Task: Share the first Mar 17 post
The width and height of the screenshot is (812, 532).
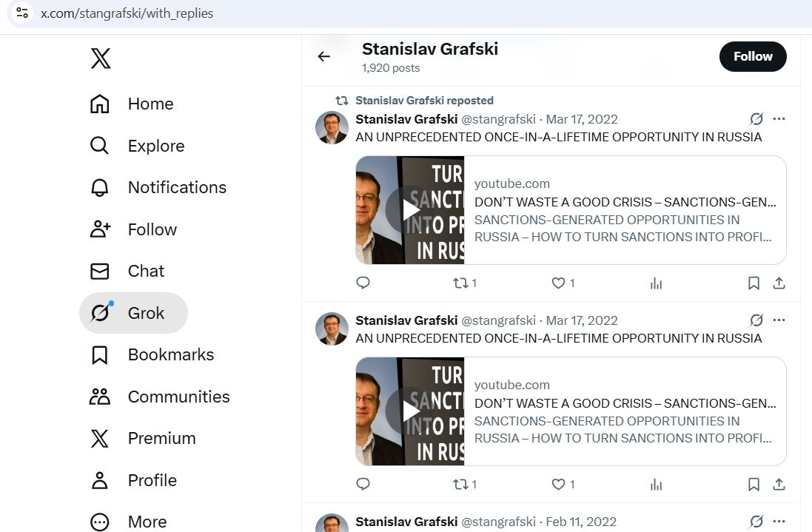Action: coord(779,283)
